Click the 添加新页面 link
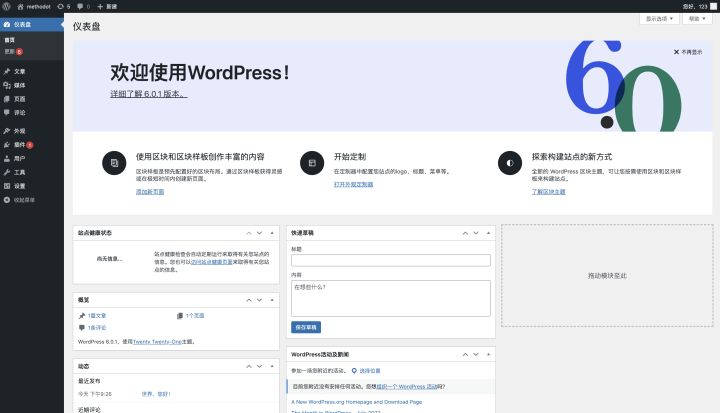720x413 pixels. click(x=150, y=192)
